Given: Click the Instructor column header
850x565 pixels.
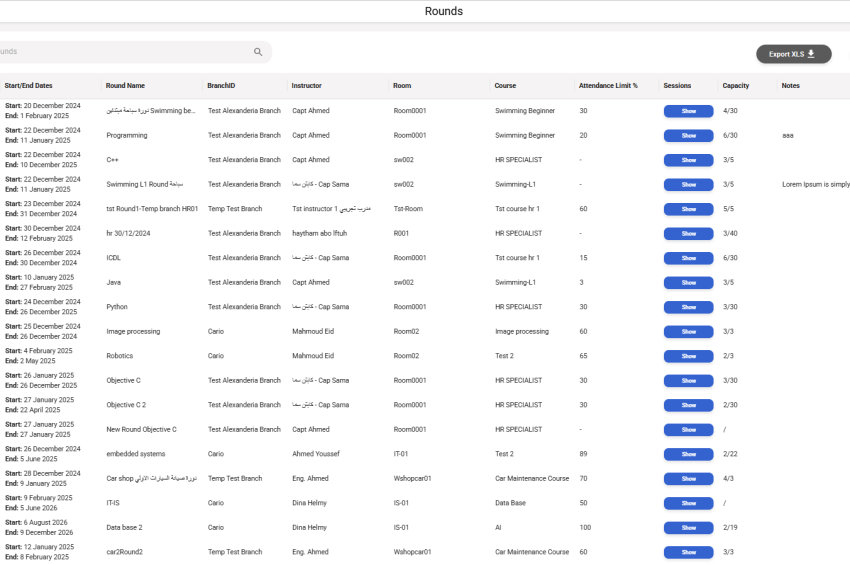Looking at the screenshot, I should click(x=306, y=86).
